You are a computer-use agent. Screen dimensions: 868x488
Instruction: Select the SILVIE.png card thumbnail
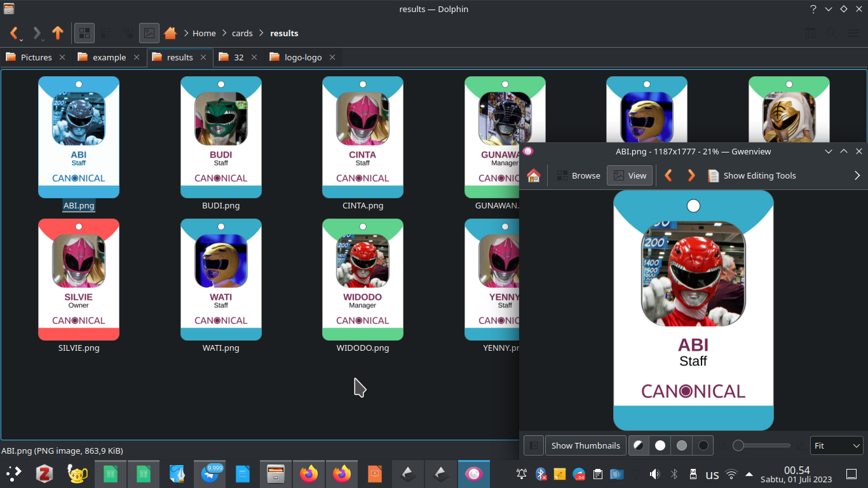point(79,280)
